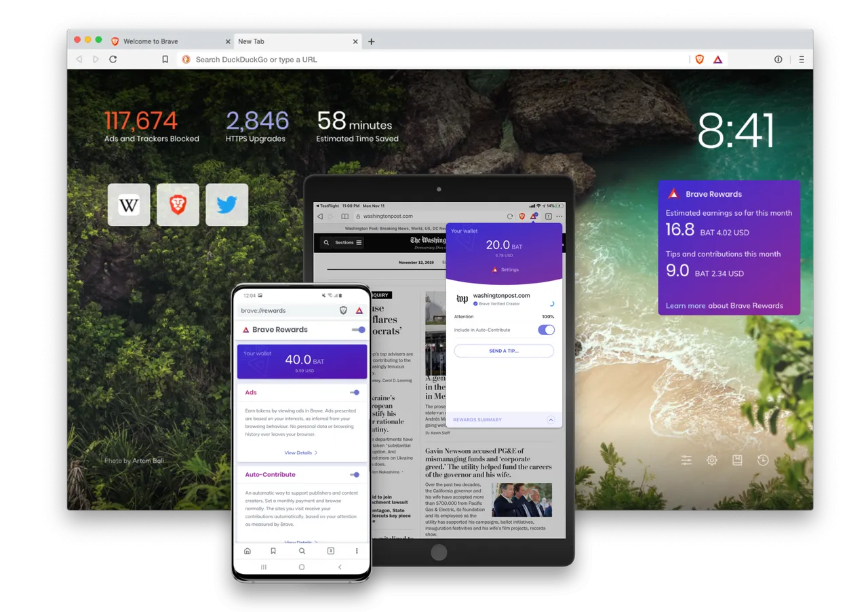This screenshot has height=612, width=868.
Task: Click the Brave Rewards triangle icon in desktop toolbar
Action: 717,59
